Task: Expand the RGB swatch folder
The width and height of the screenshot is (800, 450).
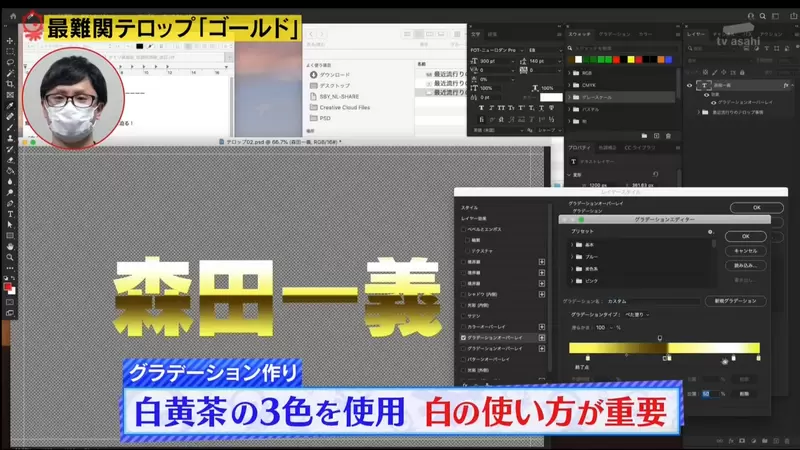Action: point(571,73)
